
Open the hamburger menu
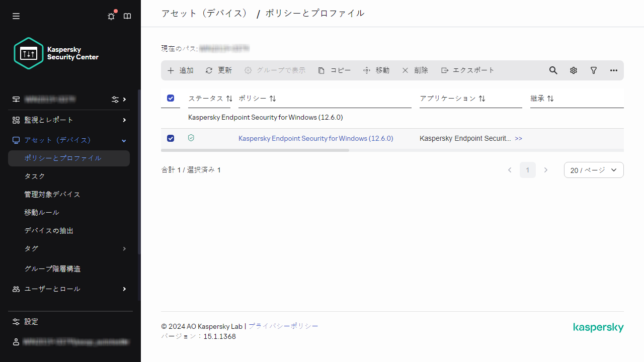(x=16, y=16)
